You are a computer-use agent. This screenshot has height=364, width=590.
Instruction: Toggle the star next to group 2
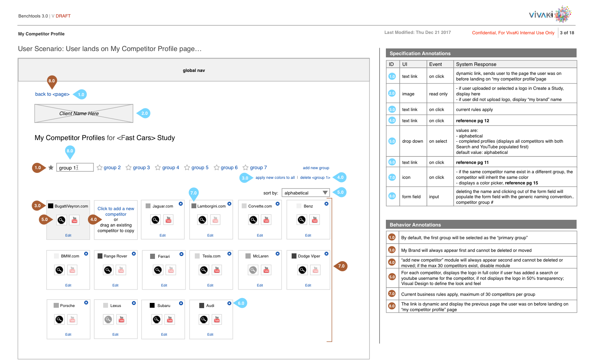pos(99,168)
